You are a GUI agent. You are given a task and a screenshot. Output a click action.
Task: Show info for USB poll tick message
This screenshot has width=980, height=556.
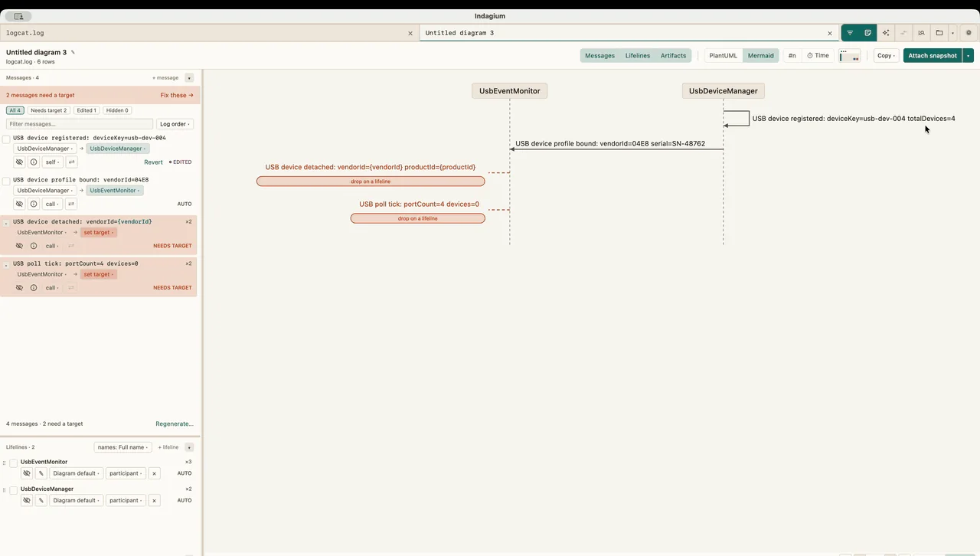34,288
